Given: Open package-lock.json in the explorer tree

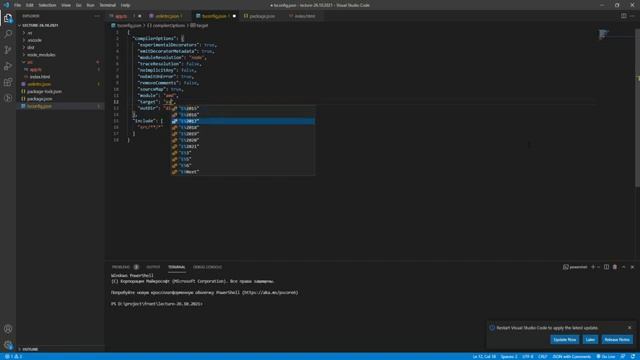Looking at the screenshot, I should point(44,91).
